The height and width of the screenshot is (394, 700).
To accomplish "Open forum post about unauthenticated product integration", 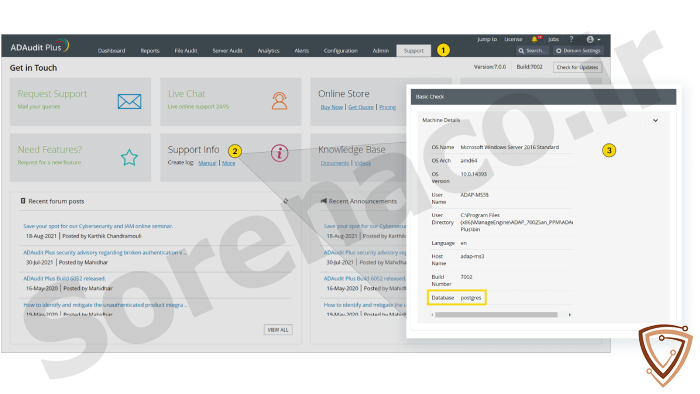I will (105, 305).
